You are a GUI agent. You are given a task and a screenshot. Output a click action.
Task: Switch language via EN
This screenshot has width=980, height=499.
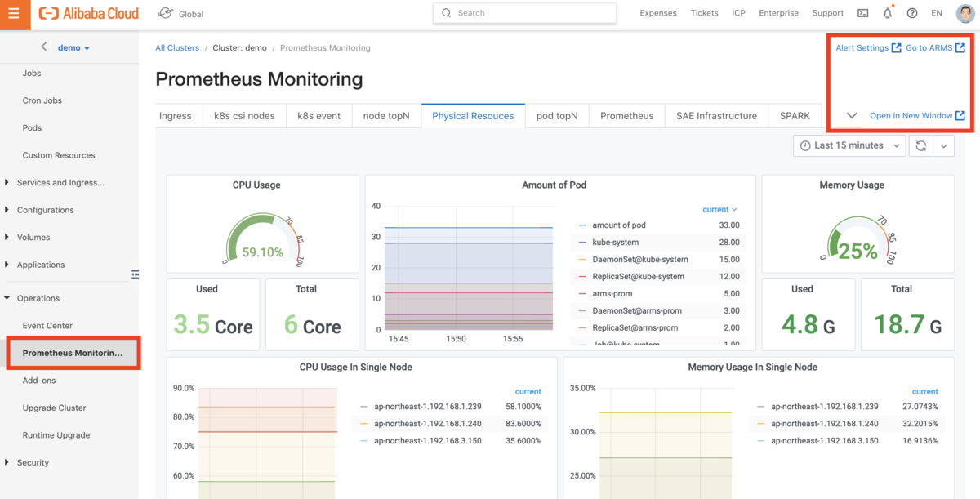[937, 13]
